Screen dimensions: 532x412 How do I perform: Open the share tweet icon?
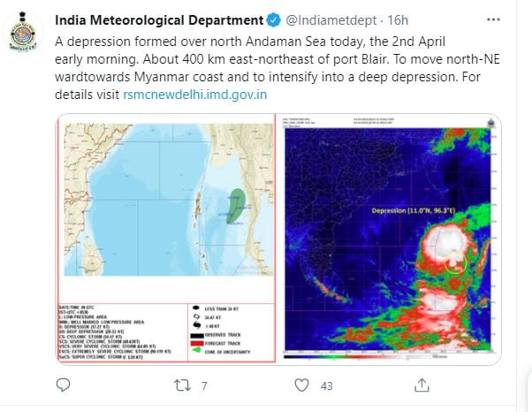422,385
